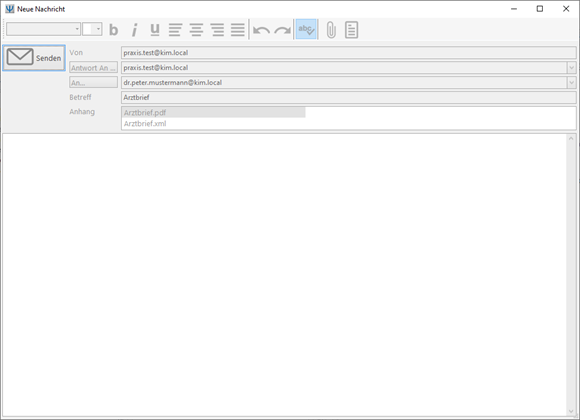Expand the An recipient address dropdown
This screenshot has width=580, height=420.
point(571,83)
